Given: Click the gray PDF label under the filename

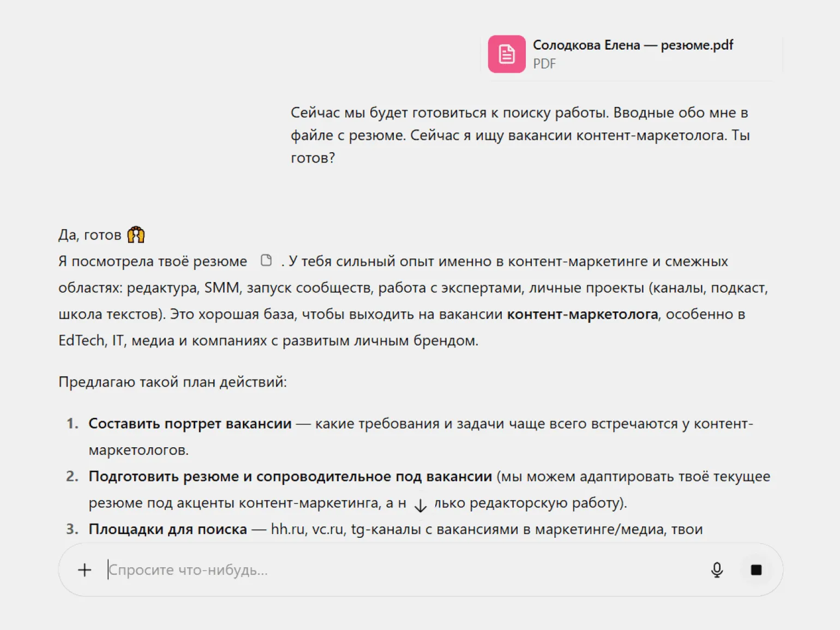Looking at the screenshot, I should point(544,64).
